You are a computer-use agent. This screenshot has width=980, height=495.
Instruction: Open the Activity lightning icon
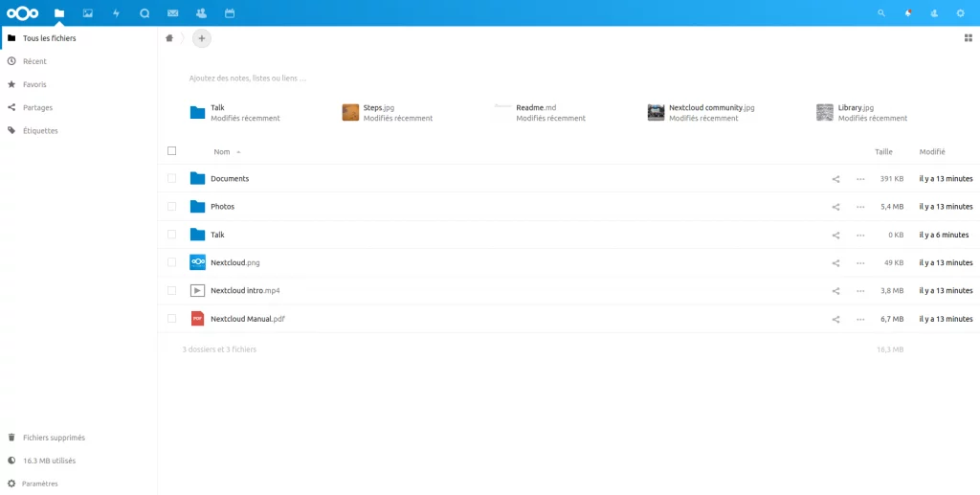[116, 13]
